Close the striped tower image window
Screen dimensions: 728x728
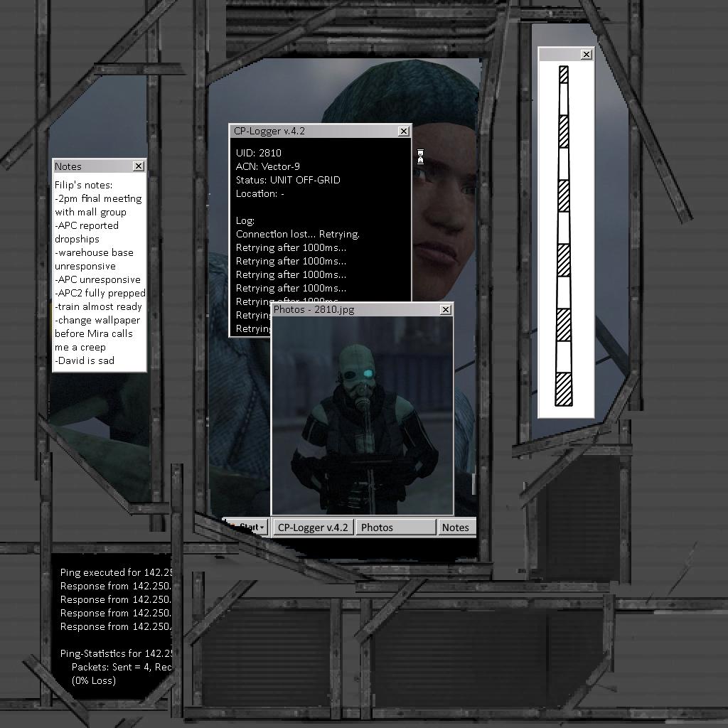(587, 55)
